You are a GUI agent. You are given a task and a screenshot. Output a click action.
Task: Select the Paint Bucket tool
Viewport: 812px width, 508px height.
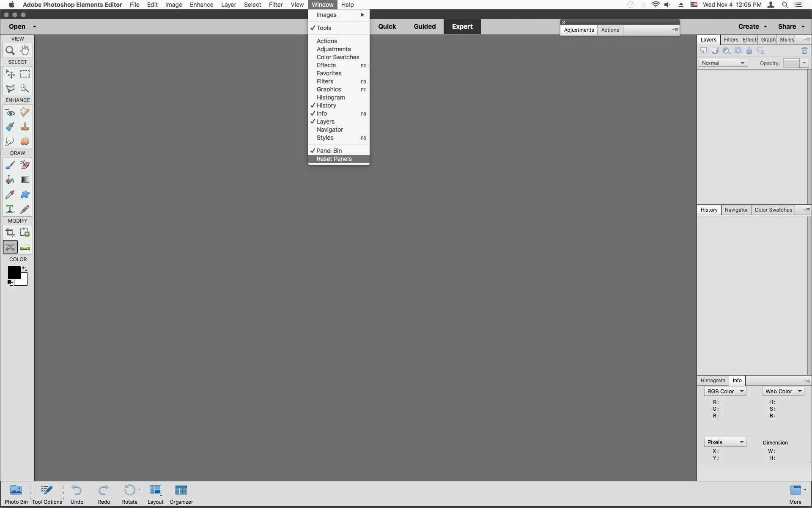(10, 179)
